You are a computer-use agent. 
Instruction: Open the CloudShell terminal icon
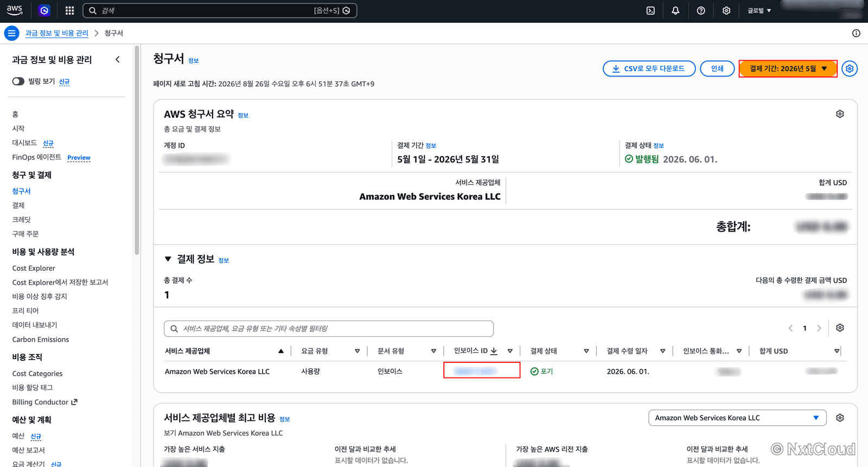coord(650,10)
